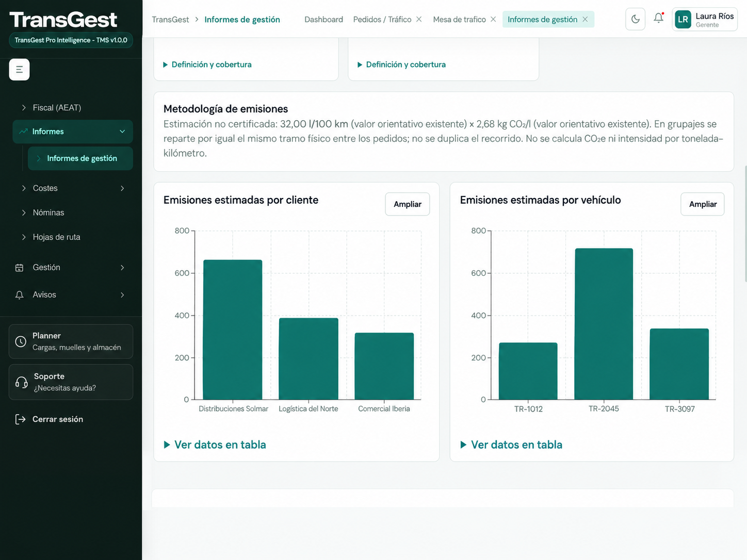Expand left Definición y cobertura disclosure
Image resolution: width=747 pixels, height=560 pixels.
(x=207, y=64)
